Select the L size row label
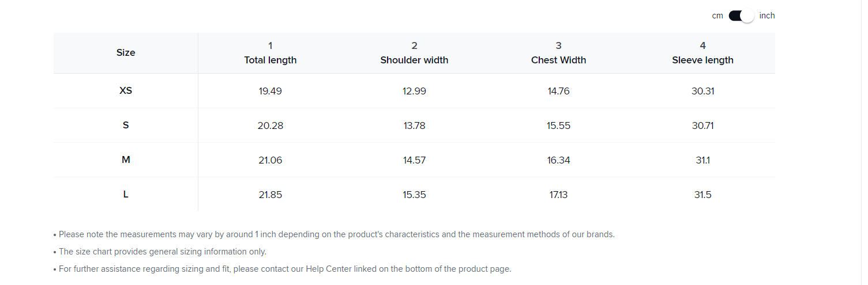The image size is (868, 285). pos(126,195)
